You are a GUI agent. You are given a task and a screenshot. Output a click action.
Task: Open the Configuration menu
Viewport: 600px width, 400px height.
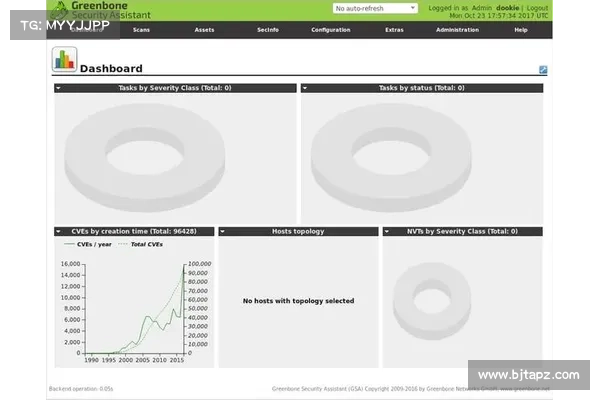[x=331, y=30]
